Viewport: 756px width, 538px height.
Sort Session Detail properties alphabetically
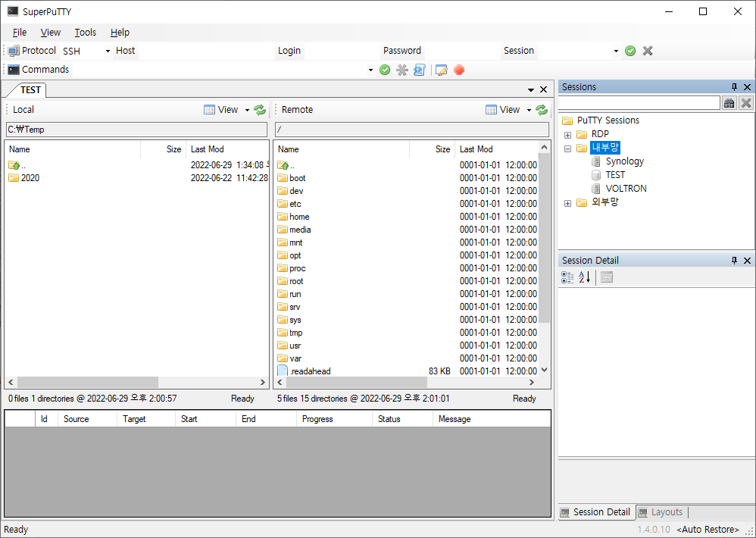tap(584, 277)
